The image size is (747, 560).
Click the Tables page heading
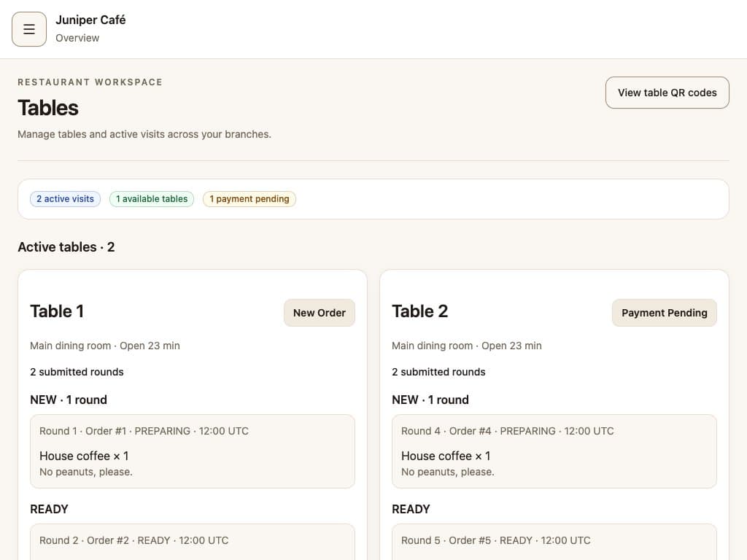[48, 108]
